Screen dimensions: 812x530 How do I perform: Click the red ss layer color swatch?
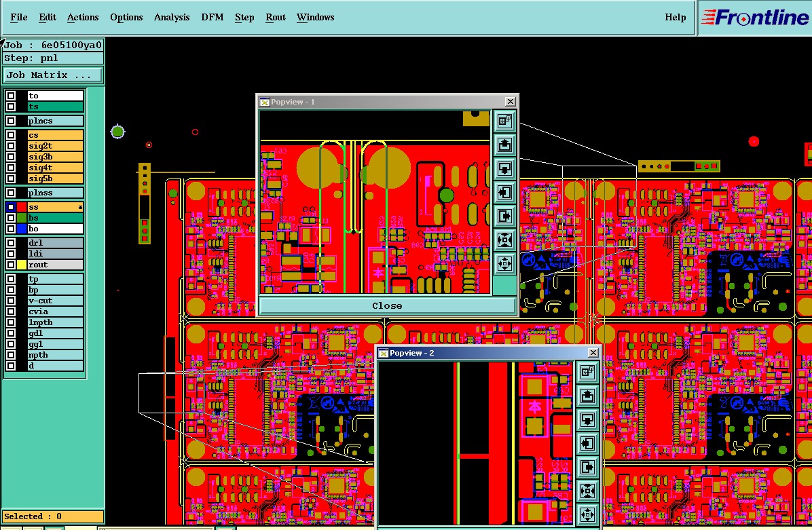[22, 207]
